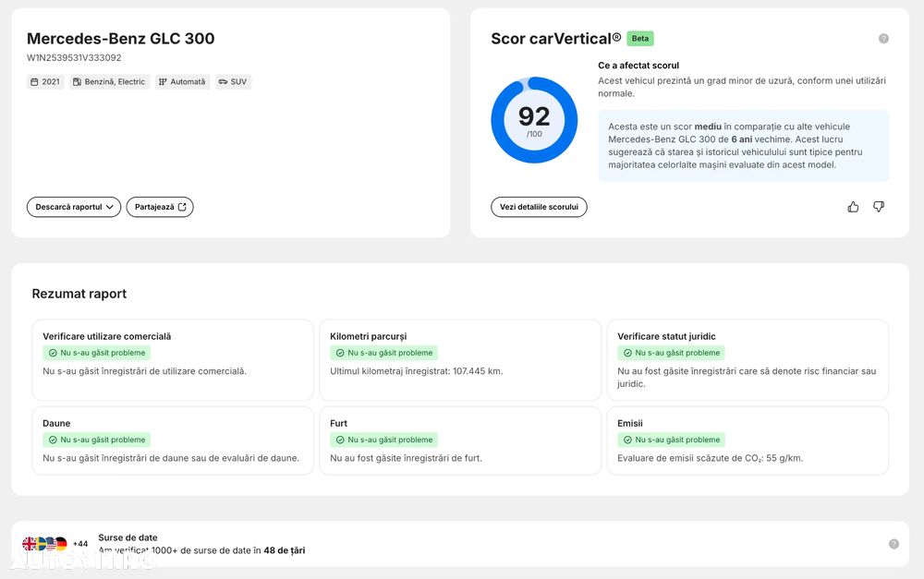Image resolution: width=924 pixels, height=579 pixels.
Task: Select the VIN W1N2539531V333092
Action: click(74, 58)
